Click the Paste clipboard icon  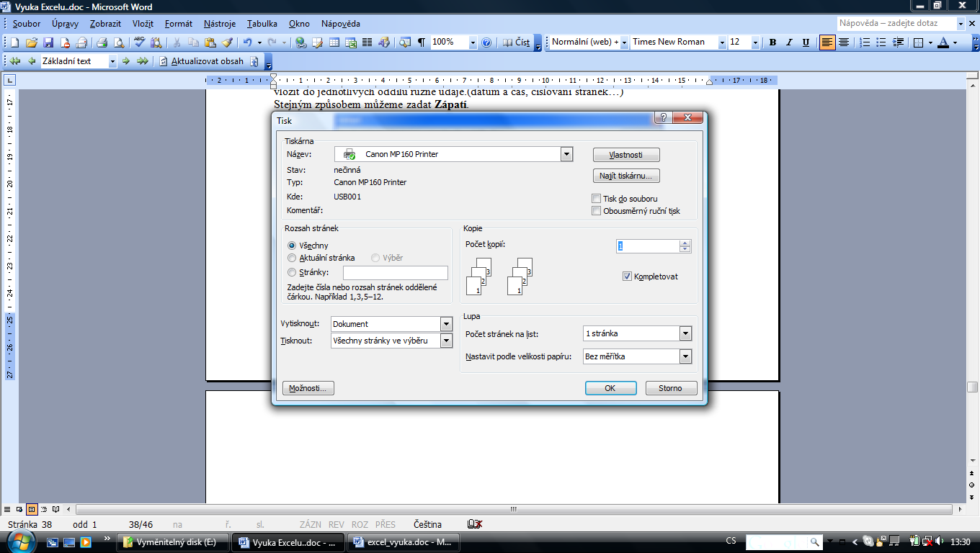pyautogui.click(x=210, y=42)
